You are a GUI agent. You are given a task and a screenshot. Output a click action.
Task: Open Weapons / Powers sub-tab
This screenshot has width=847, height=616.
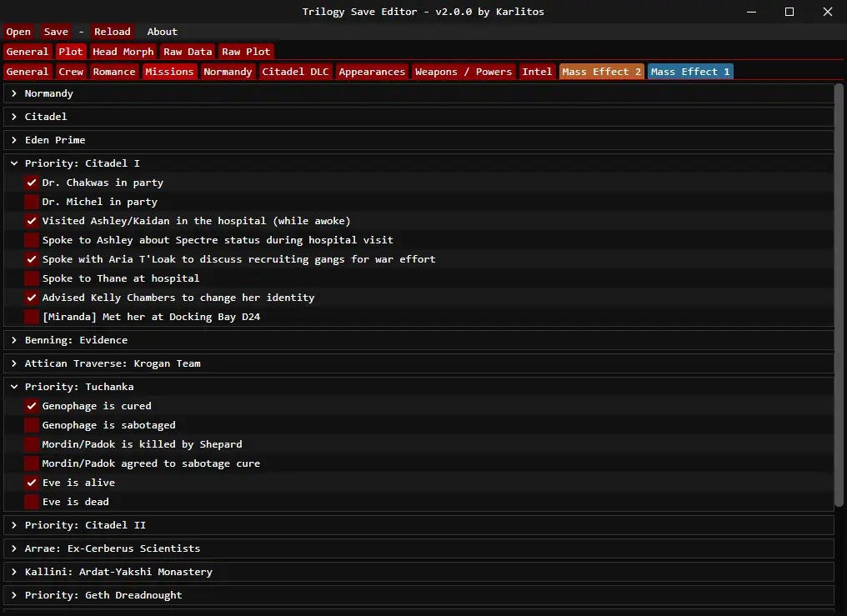(x=463, y=71)
